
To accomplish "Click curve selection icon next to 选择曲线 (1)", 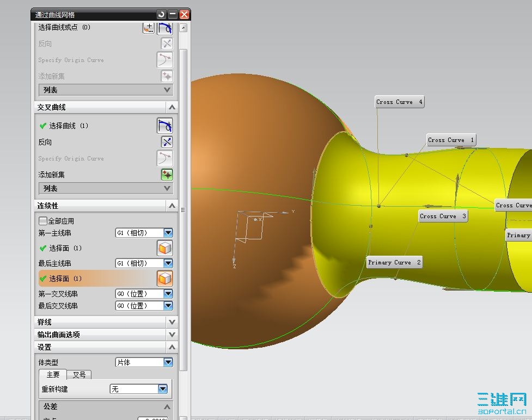I will [x=165, y=126].
